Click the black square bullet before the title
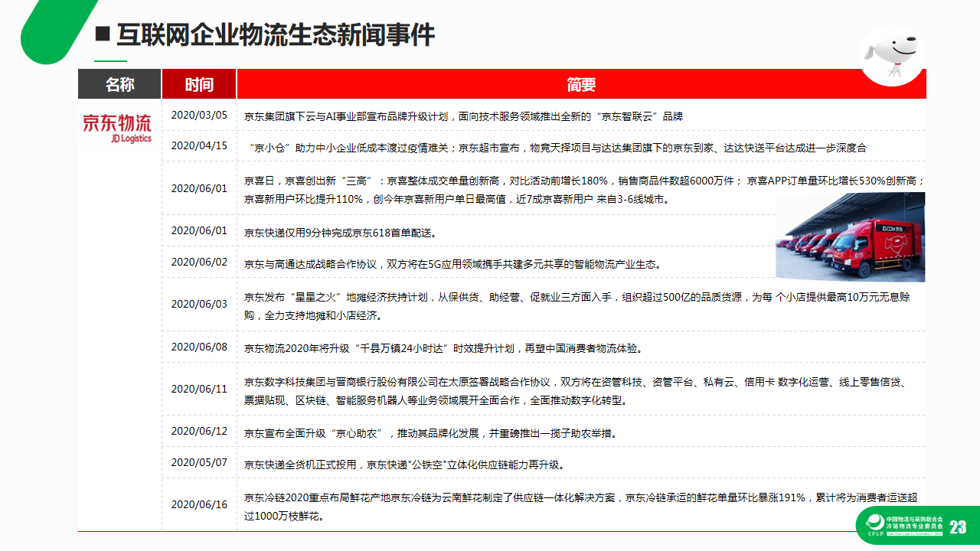Viewport: 980px width, 551px height. [x=103, y=34]
